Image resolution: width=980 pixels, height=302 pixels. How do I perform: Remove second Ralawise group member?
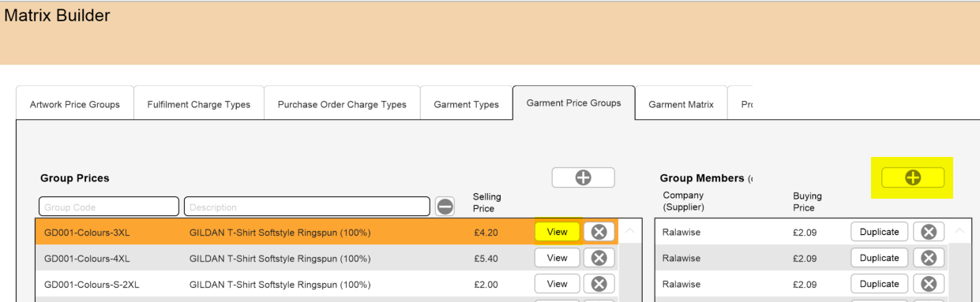pos(929,258)
